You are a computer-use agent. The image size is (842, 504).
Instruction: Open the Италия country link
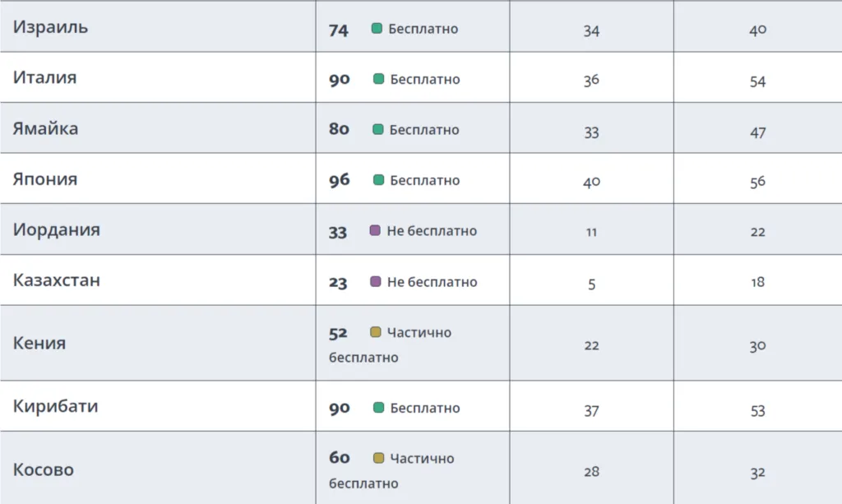[44, 77]
